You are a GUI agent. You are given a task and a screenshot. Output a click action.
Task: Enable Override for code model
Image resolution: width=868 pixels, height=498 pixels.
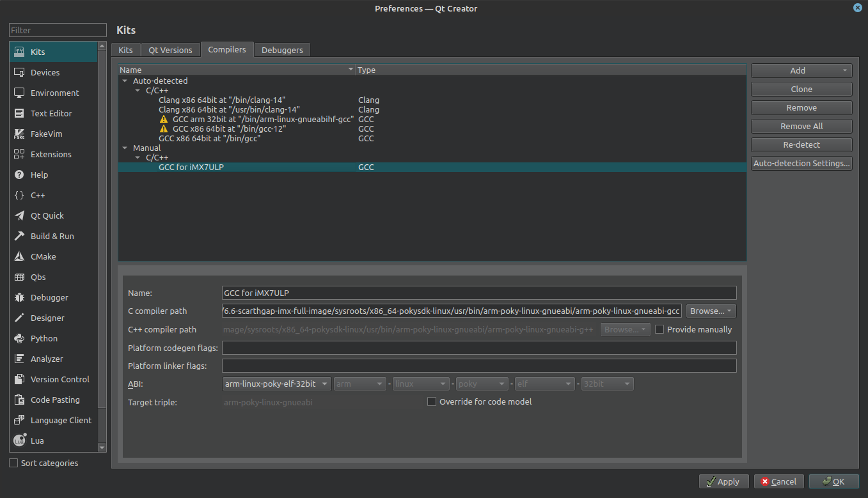click(432, 401)
